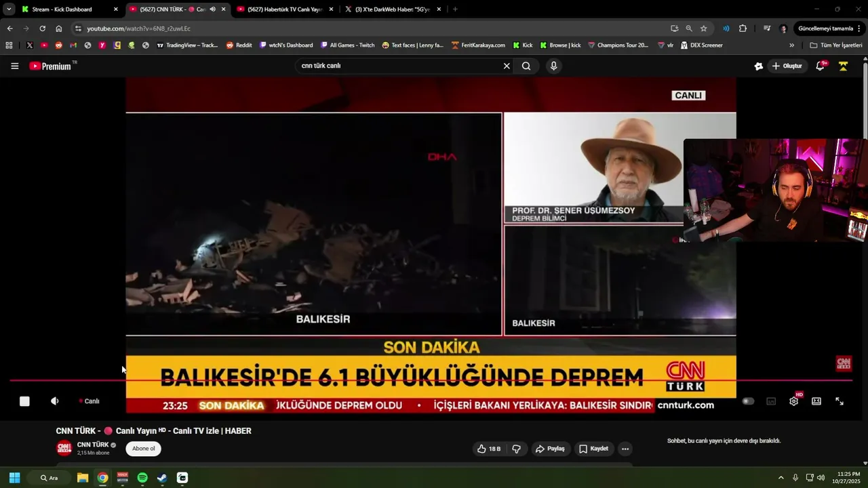This screenshot has width=868, height=488.
Task: Like the CNN TÜRK video
Action: click(x=489, y=449)
